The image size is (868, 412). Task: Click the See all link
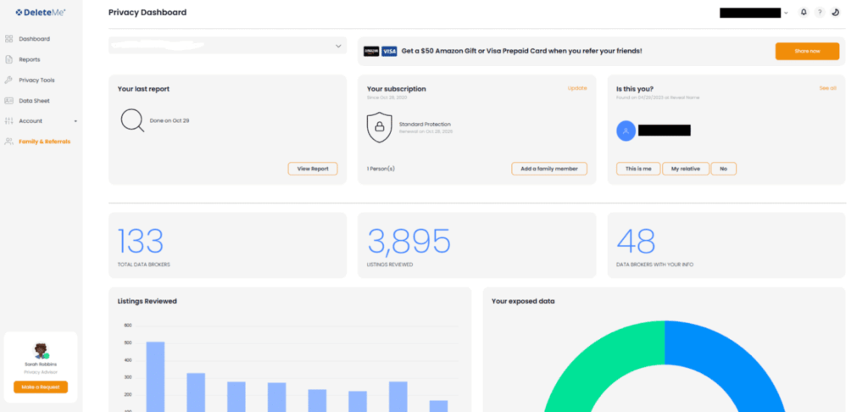(x=827, y=88)
